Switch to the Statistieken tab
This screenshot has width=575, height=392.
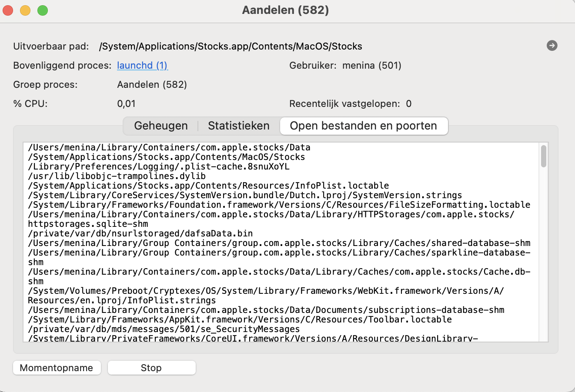point(238,126)
